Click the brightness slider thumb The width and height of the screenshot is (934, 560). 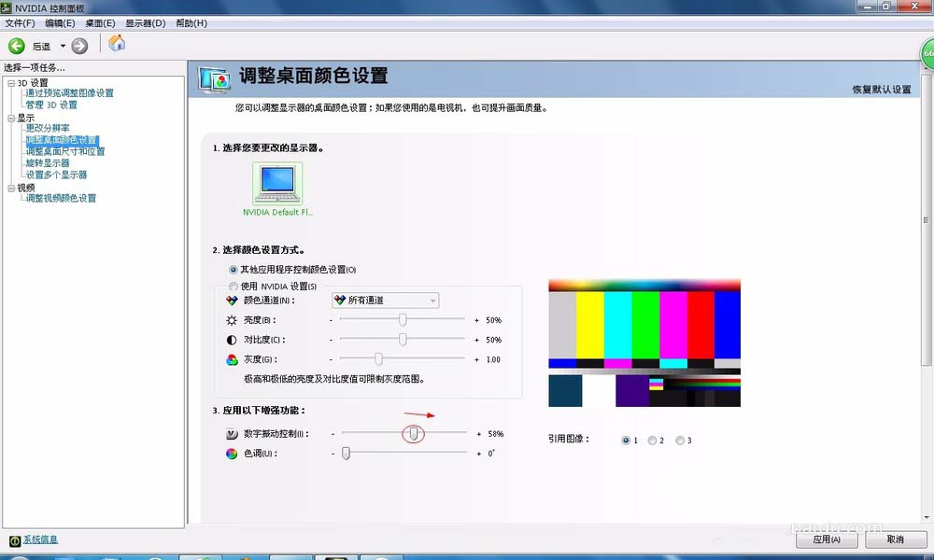(x=403, y=320)
